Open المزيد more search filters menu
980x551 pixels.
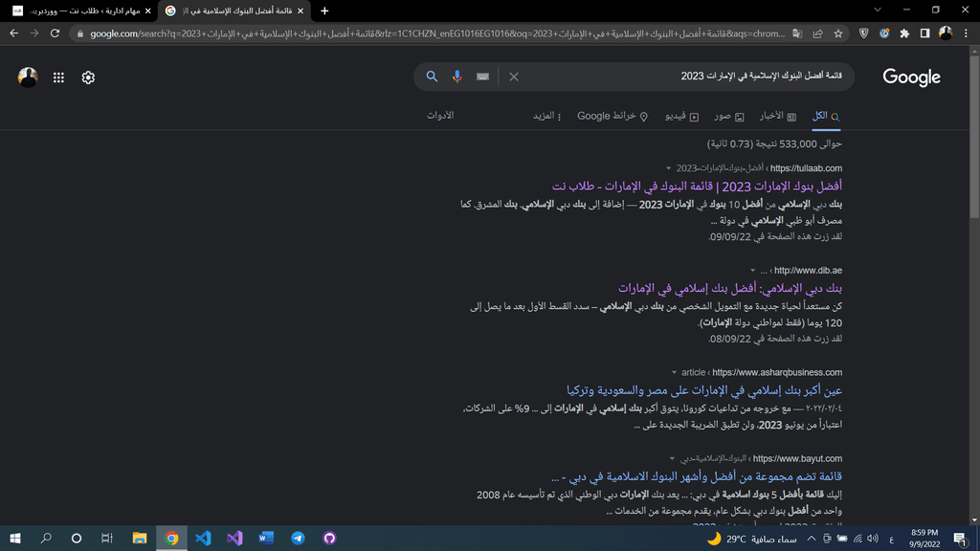click(x=546, y=116)
